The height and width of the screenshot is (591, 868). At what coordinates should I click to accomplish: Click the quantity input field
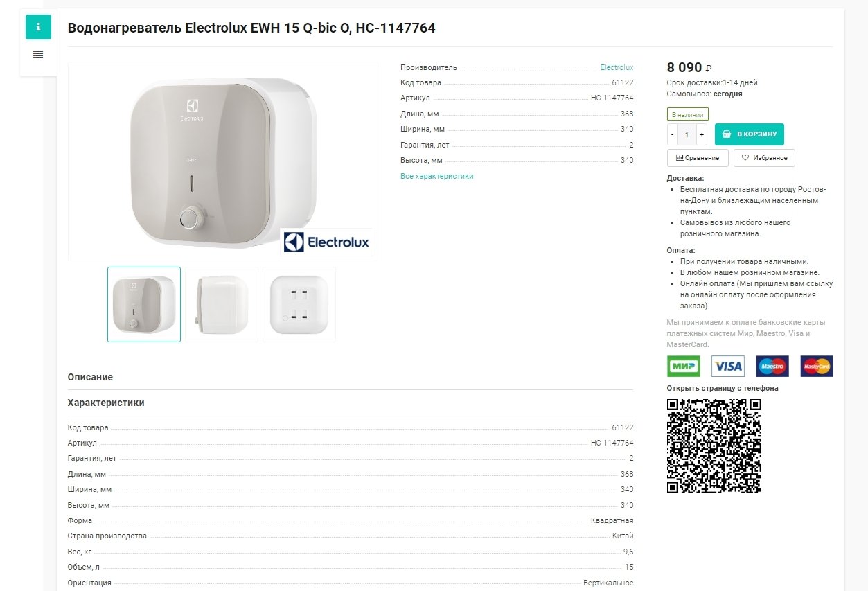point(687,135)
